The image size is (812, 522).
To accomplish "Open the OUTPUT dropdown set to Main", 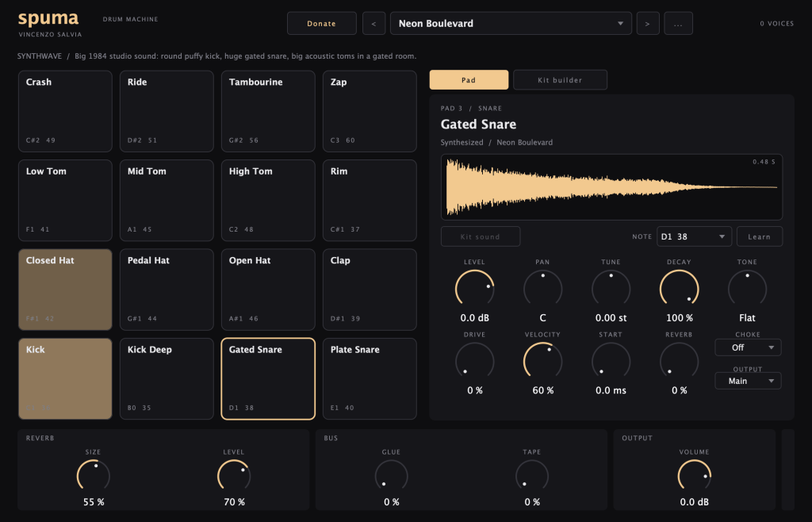I will point(748,381).
